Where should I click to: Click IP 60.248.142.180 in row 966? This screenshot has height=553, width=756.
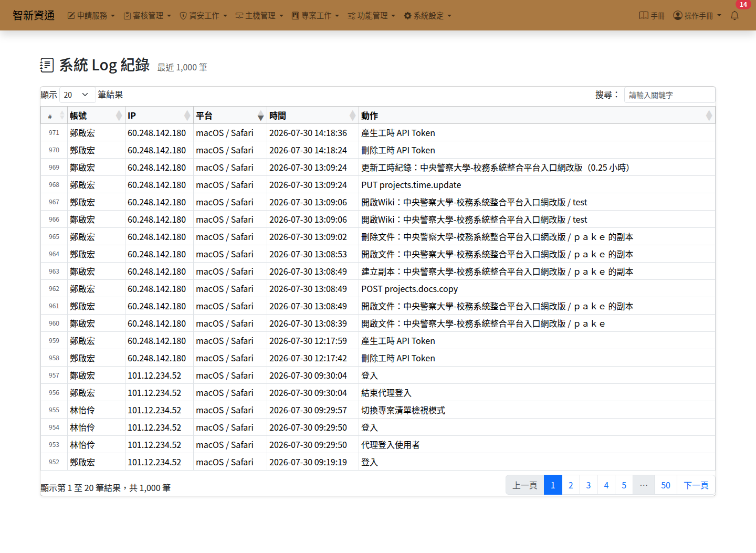click(157, 220)
